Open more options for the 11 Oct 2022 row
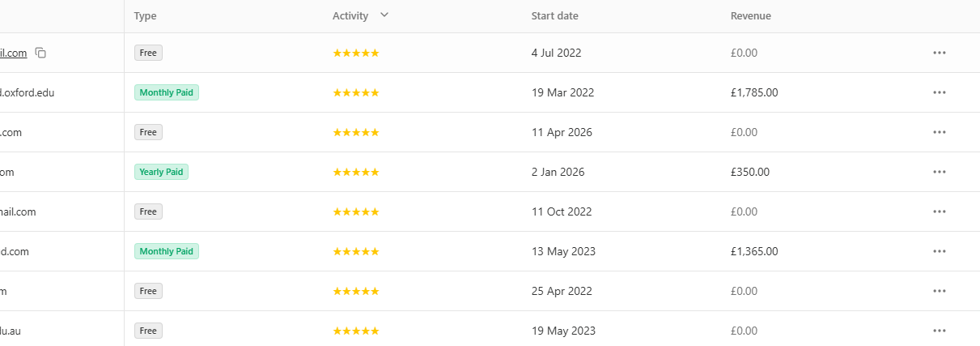The width and height of the screenshot is (980, 346). point(940,211)
